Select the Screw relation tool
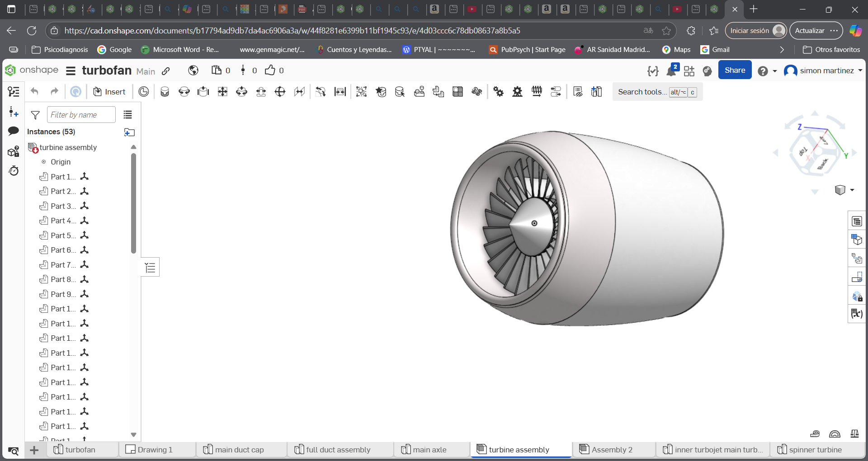The width and height of the screenshot is (868, 461). click(537, 92)
